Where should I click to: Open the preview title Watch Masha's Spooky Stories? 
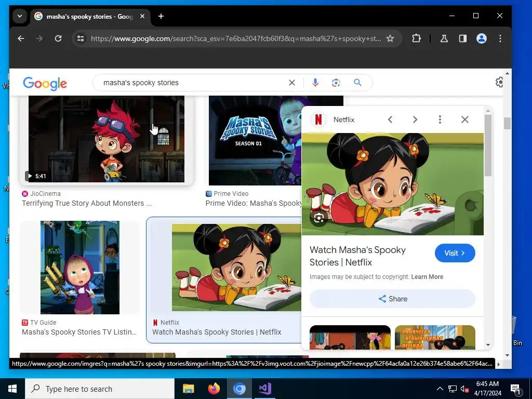(x=357, y=256)
